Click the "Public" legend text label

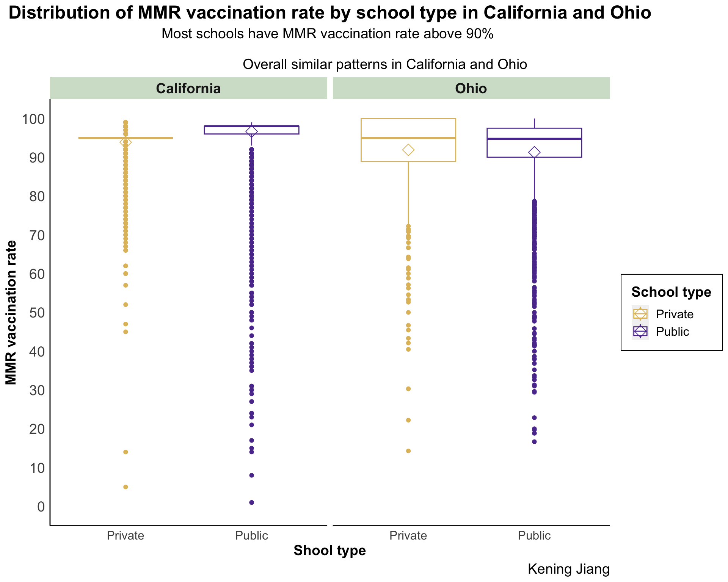pos(672,332)
